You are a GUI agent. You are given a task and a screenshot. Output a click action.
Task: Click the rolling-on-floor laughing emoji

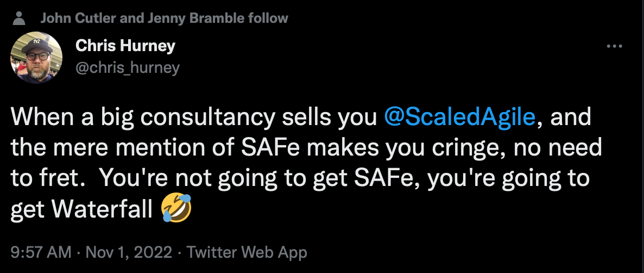point(176,209)
